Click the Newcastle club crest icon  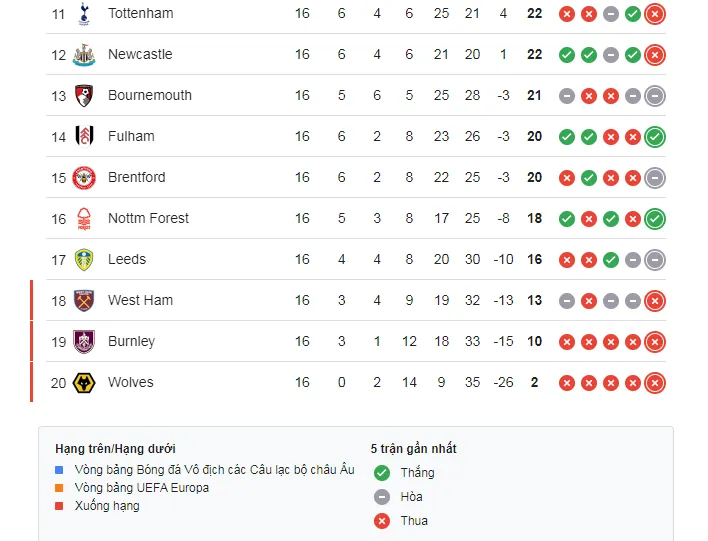pyautogui.click(x=84, y=54)
